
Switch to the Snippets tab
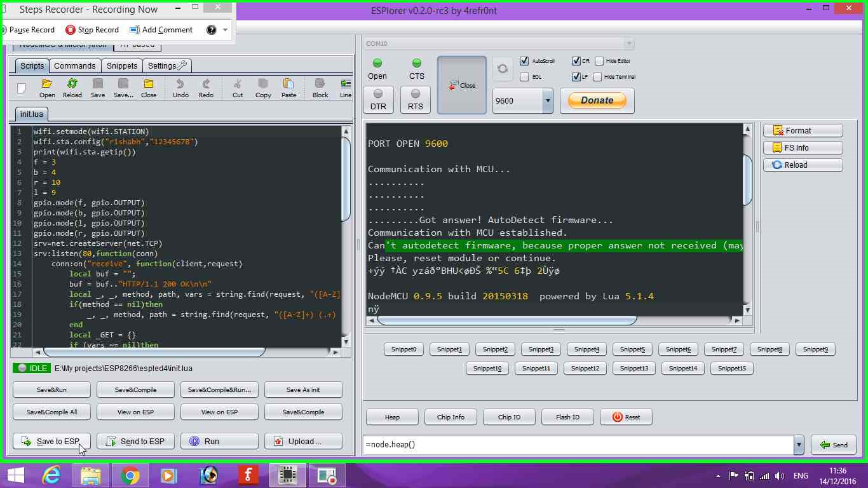coord(122,65)
